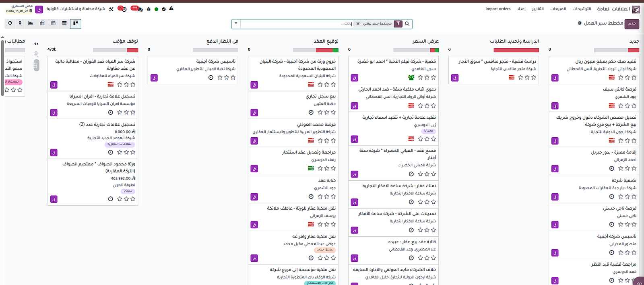Remove the 'مخطط سير عملي' search filter
Image resolution: width=644 pixels, height=285 pixels.
click(358, 24)
